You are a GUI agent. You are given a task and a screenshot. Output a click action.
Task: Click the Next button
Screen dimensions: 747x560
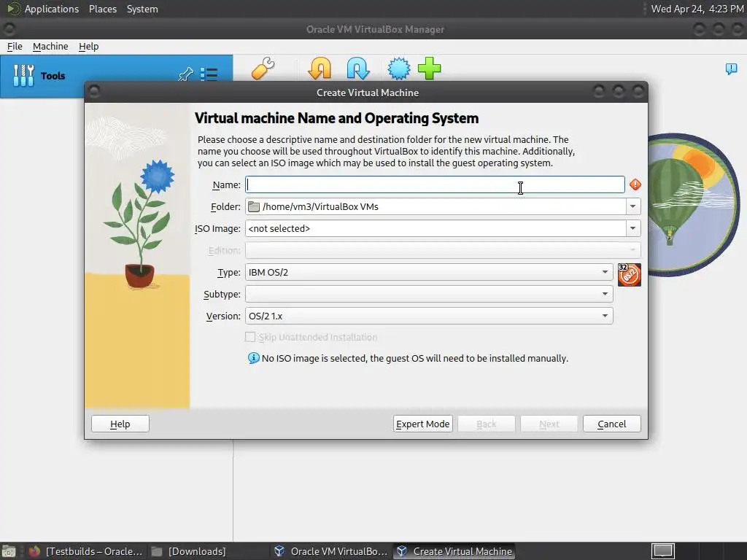(x=549, y=424)
